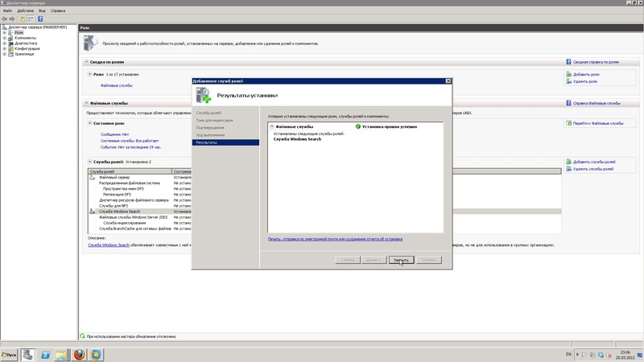Viewport: 644px width, 362px height.
Task: Click Добавить роли in the right panel
Action: click(x=586, y=74)
